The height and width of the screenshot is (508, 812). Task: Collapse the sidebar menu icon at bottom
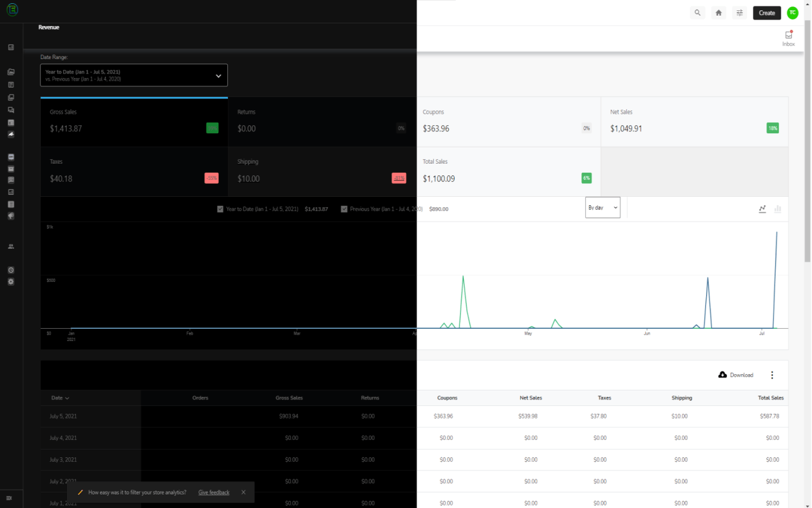(x=9, y=498)
